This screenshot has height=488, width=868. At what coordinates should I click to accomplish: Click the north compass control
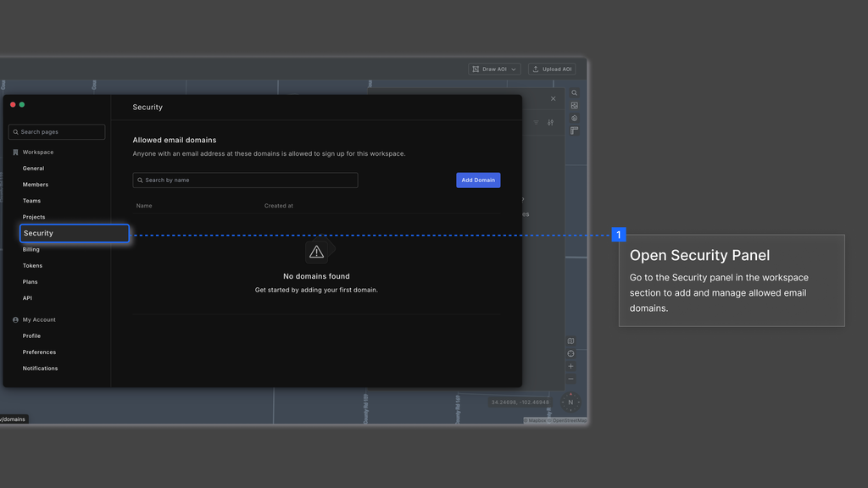pos(570,402)
